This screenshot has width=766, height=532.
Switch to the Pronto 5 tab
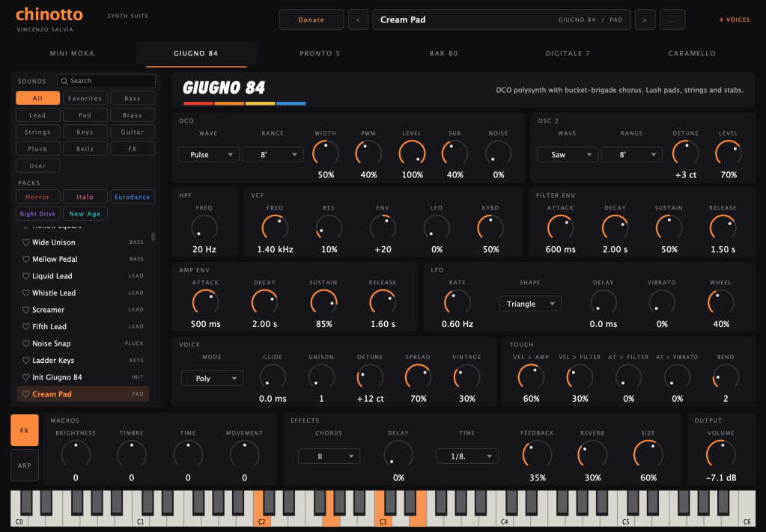point(320,54)
